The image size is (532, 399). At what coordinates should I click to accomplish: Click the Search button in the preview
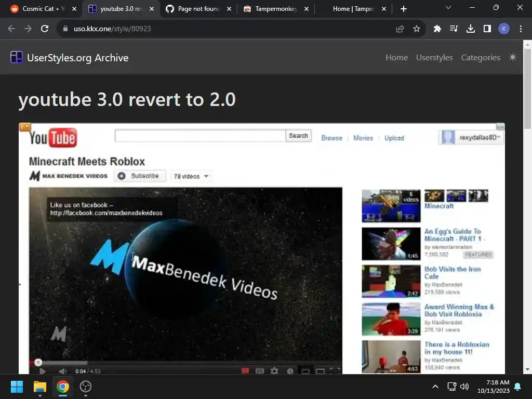298,136
